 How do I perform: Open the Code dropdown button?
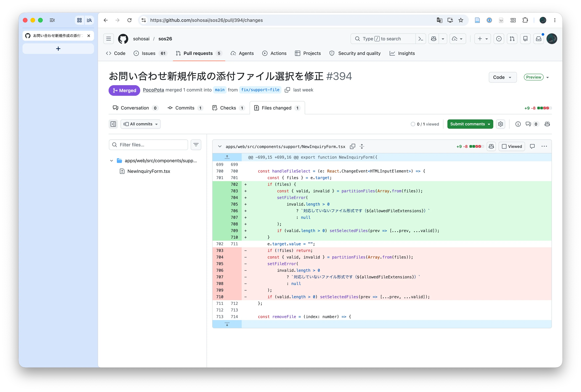[x=503, y=77]
